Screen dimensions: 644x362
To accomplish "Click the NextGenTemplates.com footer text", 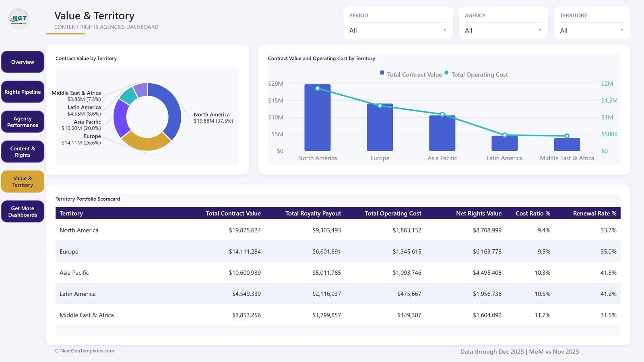I will (x=85, y=351).
